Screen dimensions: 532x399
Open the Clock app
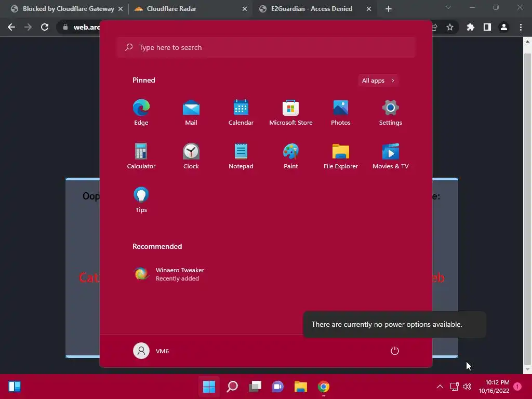191,156
